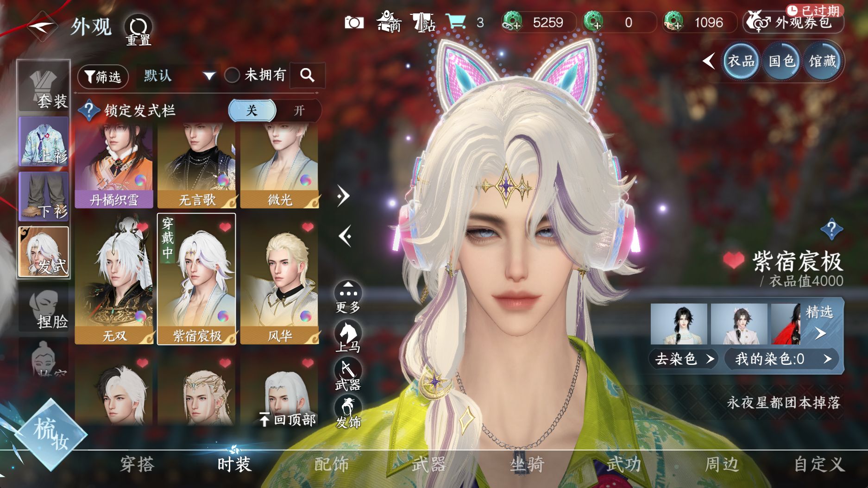
Task: Open the 筛选 filter button
Action: (103, 76)
